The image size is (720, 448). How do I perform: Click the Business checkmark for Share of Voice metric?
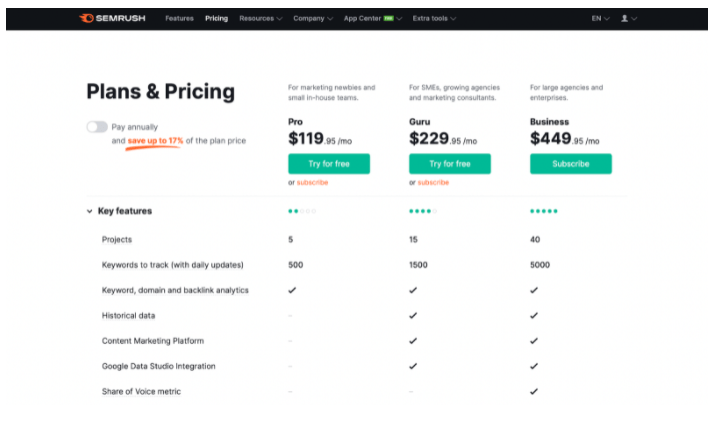tap(534, 392)
